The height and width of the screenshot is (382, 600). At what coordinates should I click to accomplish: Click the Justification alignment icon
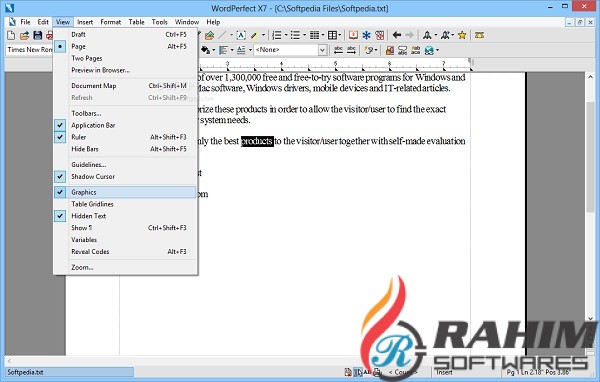(223, 50)
